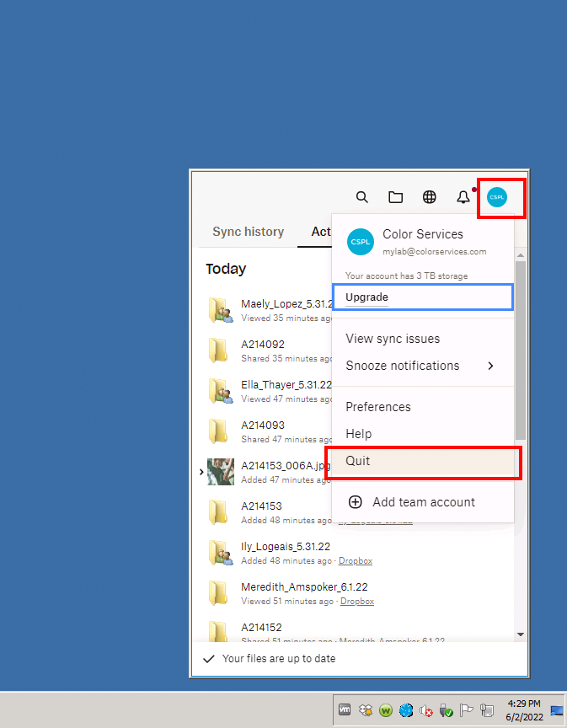This screenshot has width=567, height=728.
Task: Open the Dropbox link under Meredith_Amspoker_6.1.22
Action: tap(356, 602)
